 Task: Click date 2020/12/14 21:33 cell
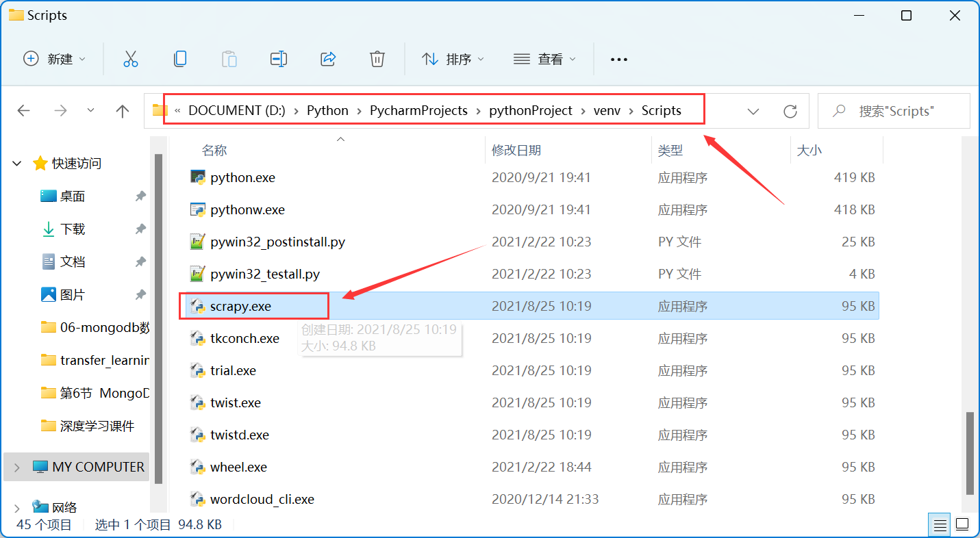(x=545, y=499)
